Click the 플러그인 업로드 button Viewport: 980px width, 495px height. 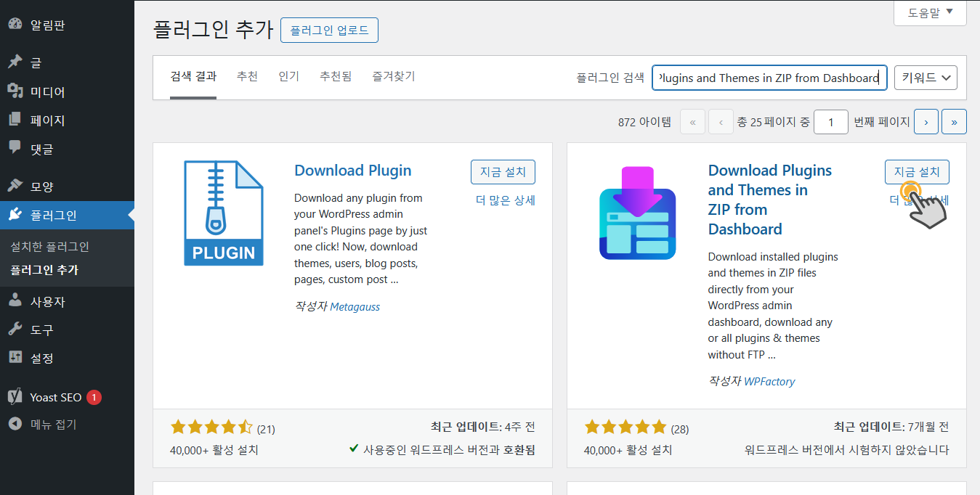[x=329, y=30]
